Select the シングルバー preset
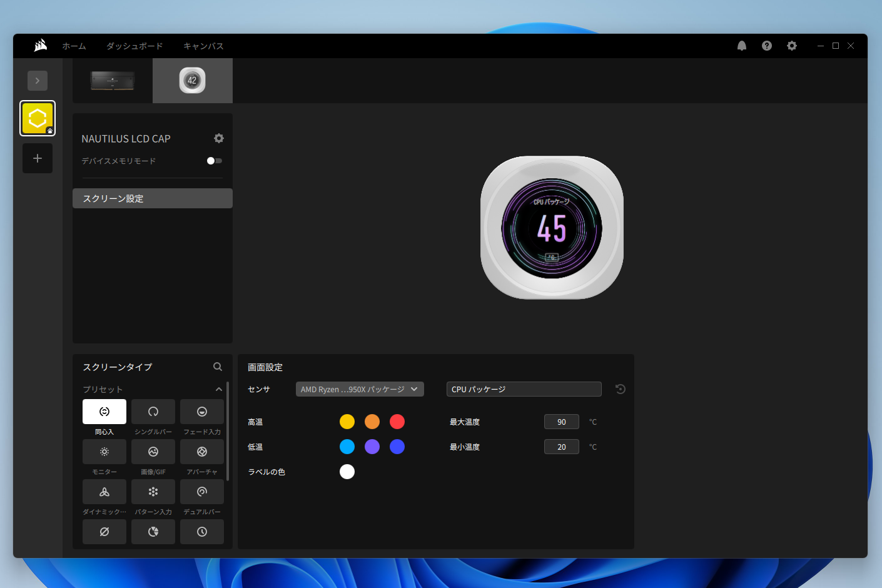882x588 pixels. tap(153, 412)
